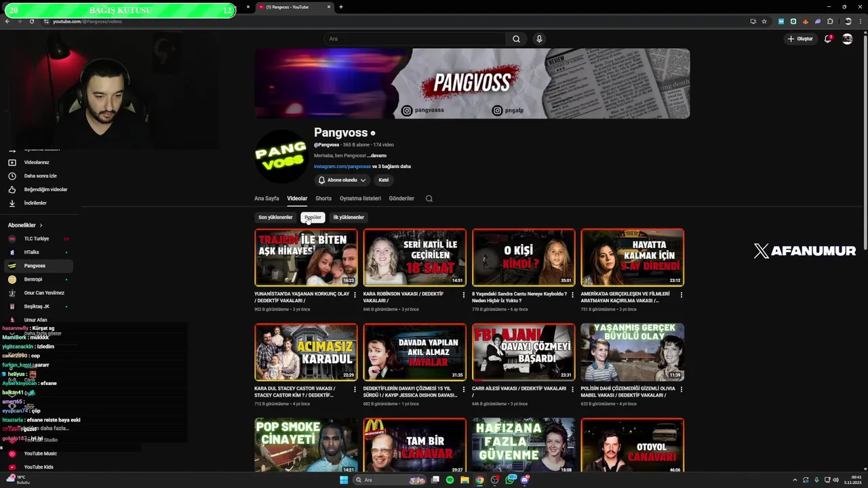Select the Pangvoss - YouTube browser tab
This screenshot has height=488, width=868.
click(294, 7)
